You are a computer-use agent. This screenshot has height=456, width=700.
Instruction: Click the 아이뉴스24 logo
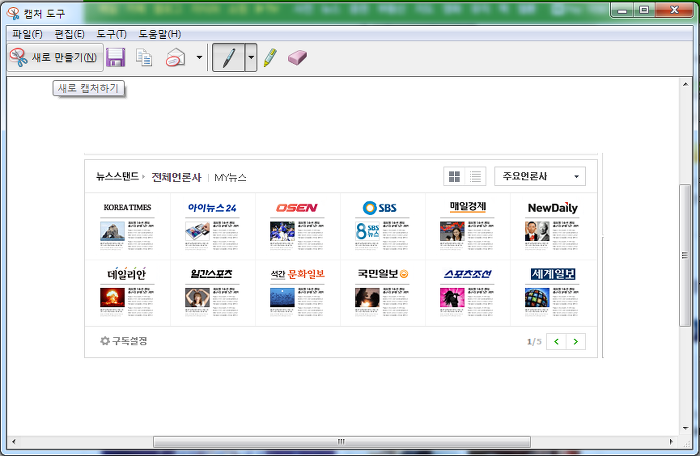coord(212,208)
